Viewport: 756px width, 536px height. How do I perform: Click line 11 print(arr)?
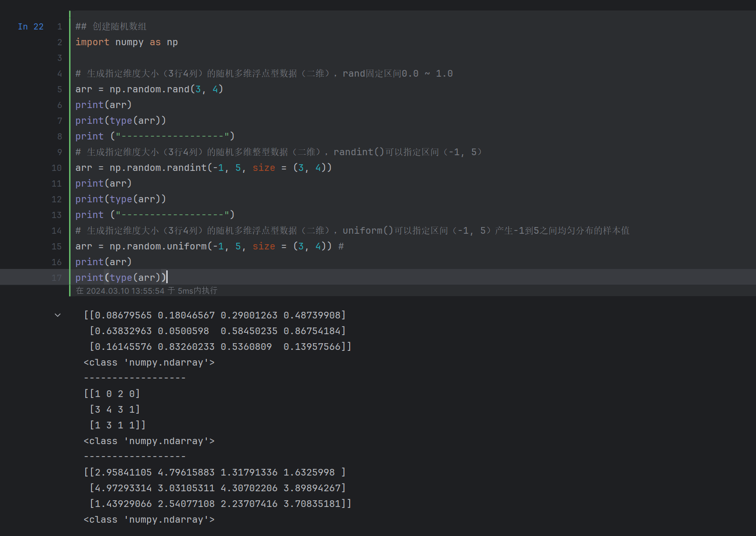[103, 184]
